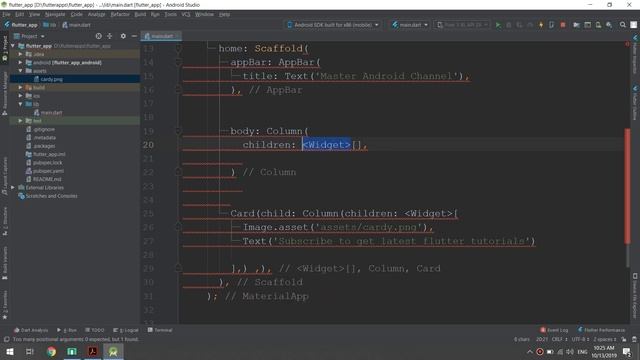Image resolution: width=640 pixels, height=360 pixels.
Task: Collapse the assets folder
Action: pos(20,71)
